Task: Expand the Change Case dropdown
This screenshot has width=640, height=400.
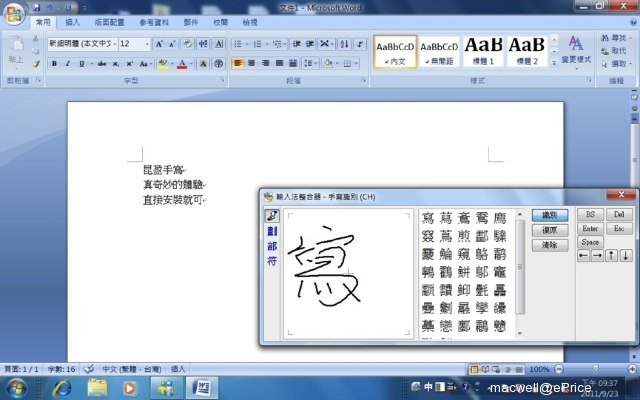Action: 151,64
